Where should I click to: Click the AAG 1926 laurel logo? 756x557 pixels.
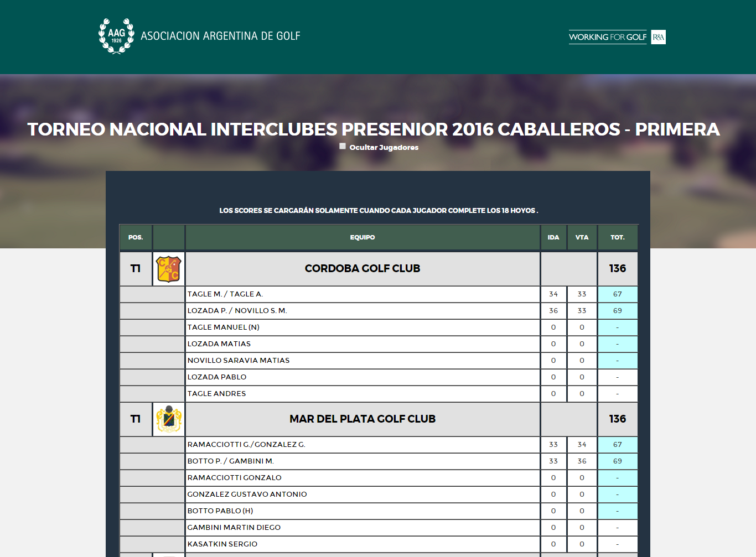pyautogui.click(x=116, y=36)
